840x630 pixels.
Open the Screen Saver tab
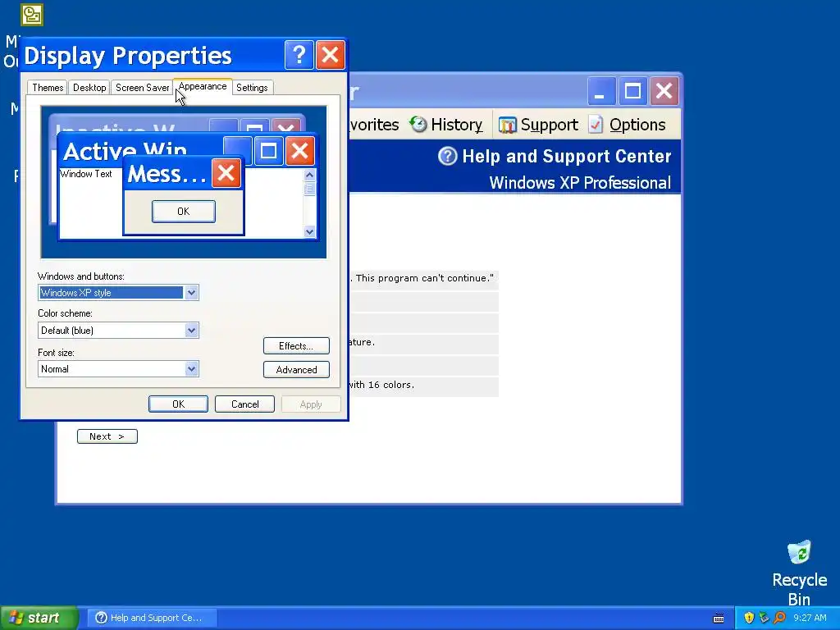point(142,87)
